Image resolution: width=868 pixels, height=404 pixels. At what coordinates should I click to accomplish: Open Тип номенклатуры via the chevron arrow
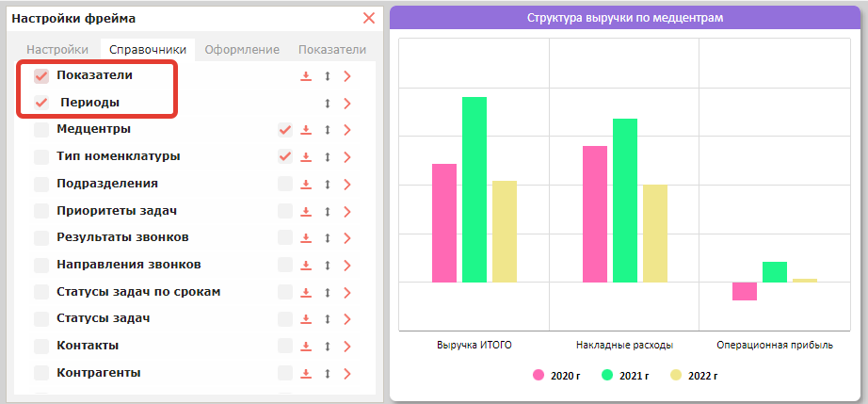click(347, 157)
